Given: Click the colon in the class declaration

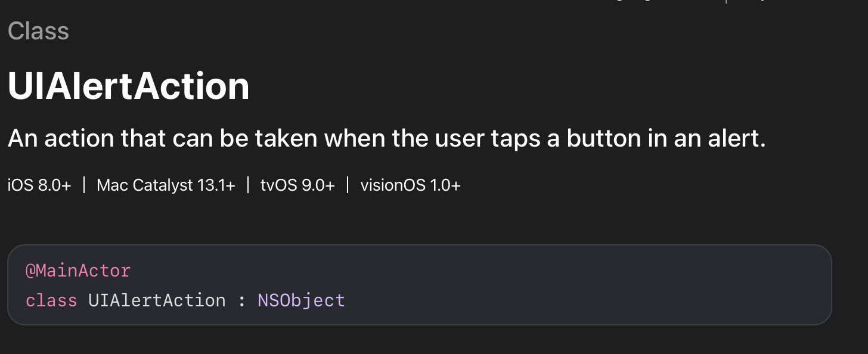Looking at the screenshot, I should pyautogui.click(x=241, y=300).
